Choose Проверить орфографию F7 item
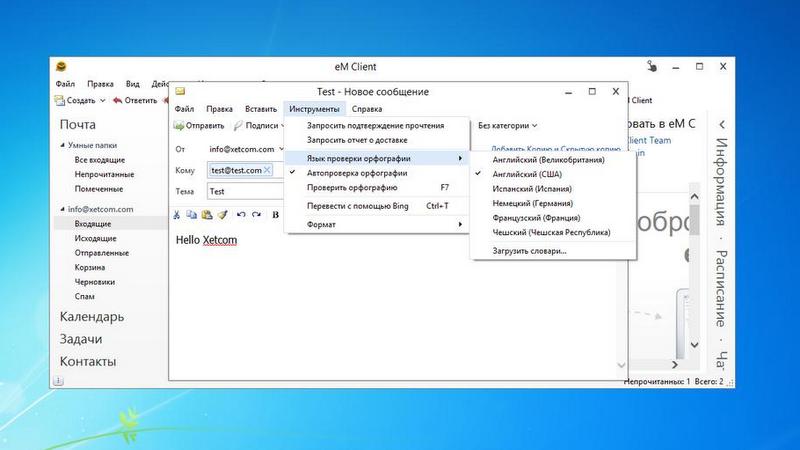800x450 pixels. point(377,187)
